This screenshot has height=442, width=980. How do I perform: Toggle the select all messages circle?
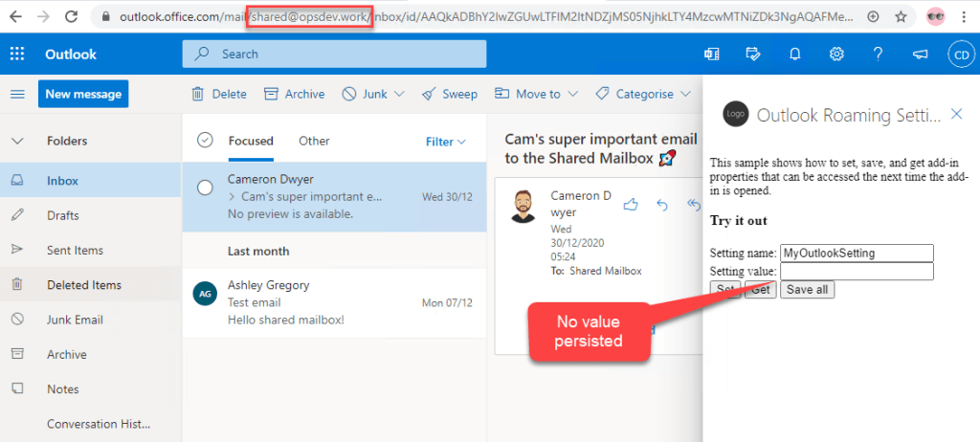coord(205,141)
